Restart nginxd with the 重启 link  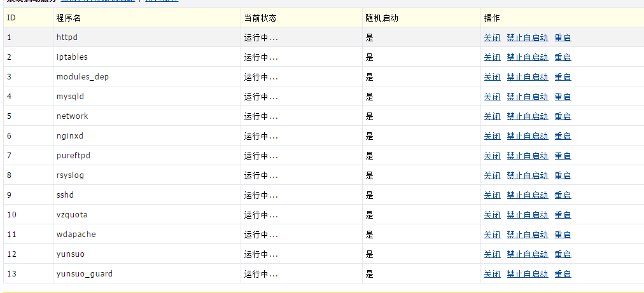coord(563,136)
